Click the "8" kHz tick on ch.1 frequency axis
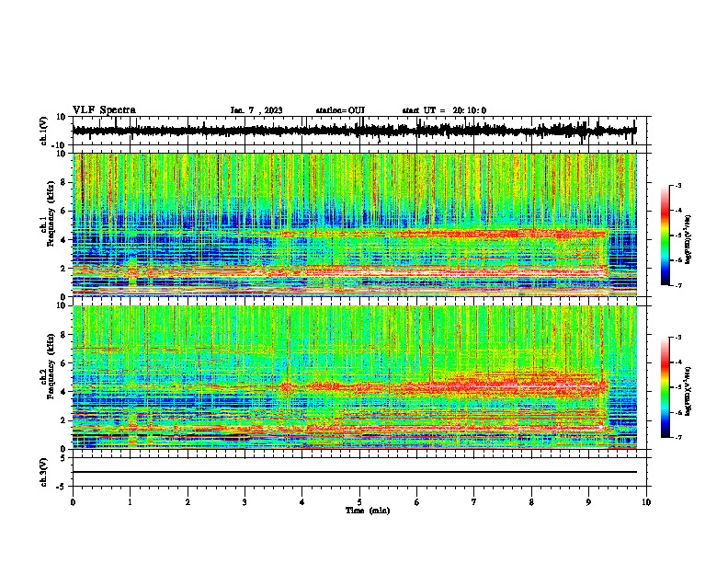The image size is (728, 563). (x=64, y=182)
